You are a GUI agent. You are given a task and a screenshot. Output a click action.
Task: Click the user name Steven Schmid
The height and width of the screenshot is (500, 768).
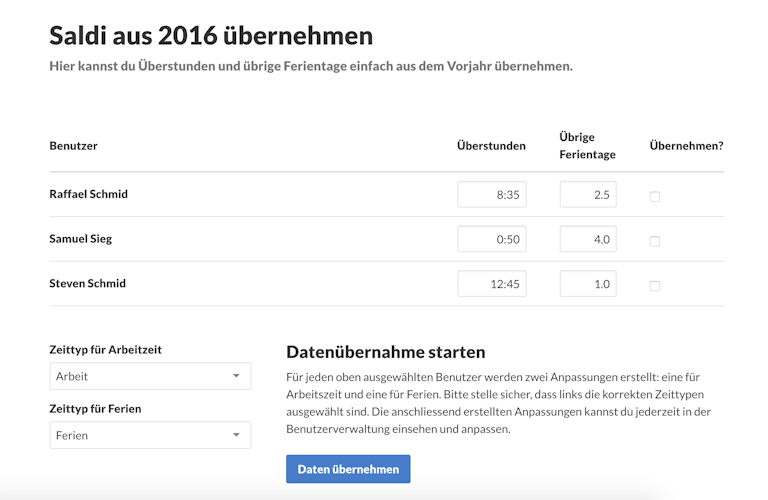click(87, 284)
